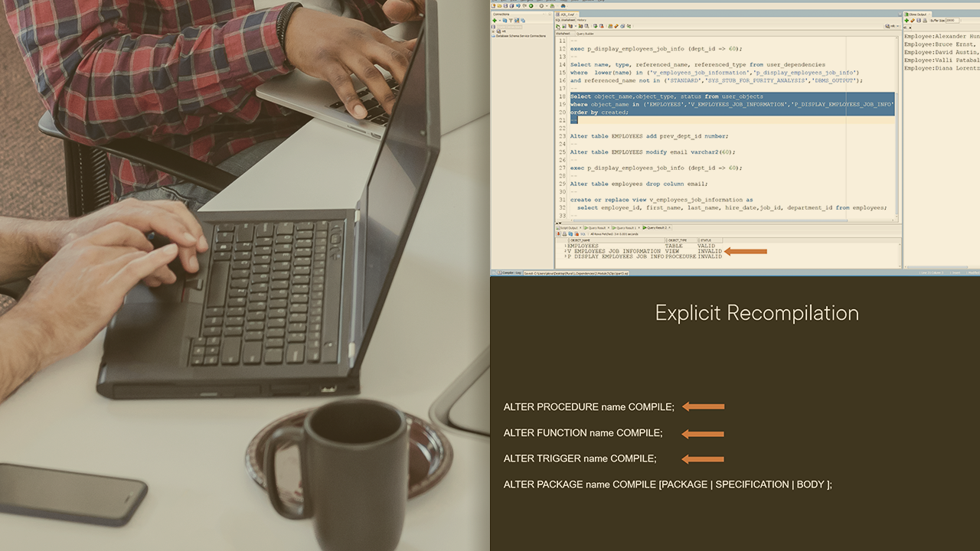Expand the HR connection tree node
980x551 pixels.
493,31
